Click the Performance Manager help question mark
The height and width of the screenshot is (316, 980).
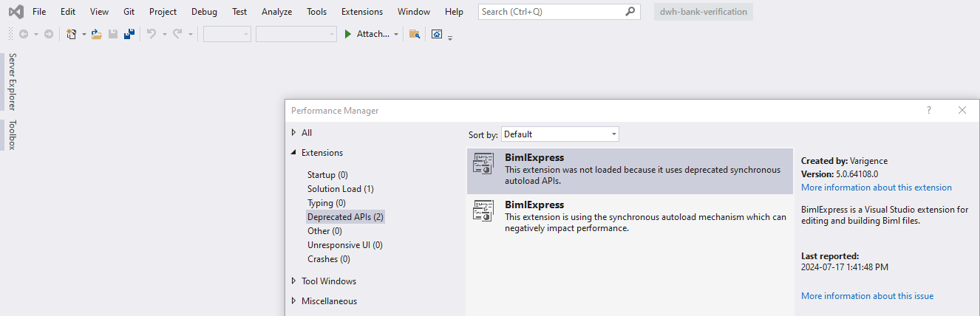click(929, 110)
